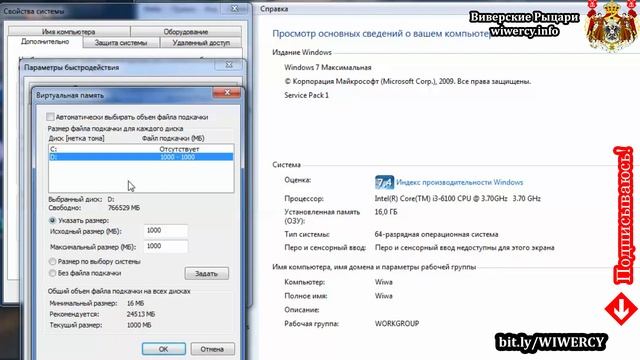The image size is (640, 360).
Task: Click the free space value '766529 МБ'
Action: (124, 208)
